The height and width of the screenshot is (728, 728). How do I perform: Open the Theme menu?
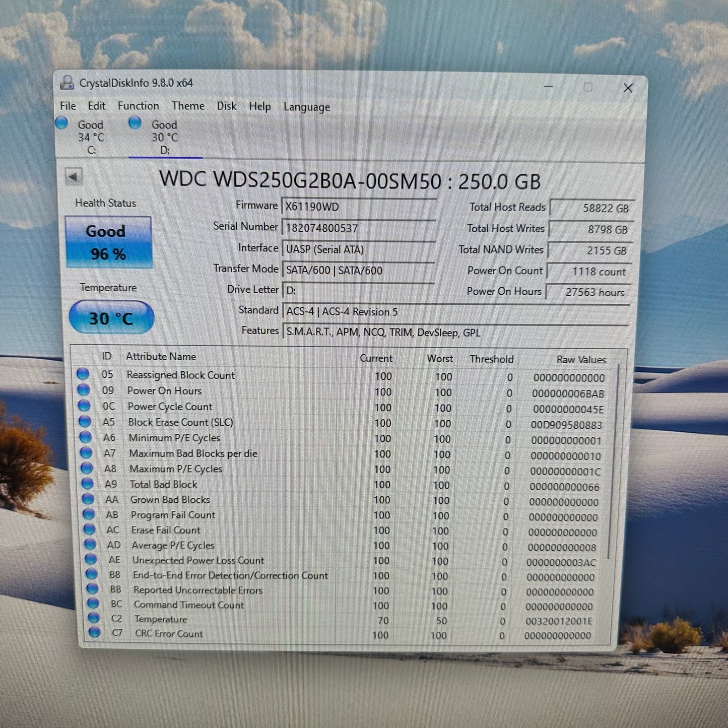pyautogui.click(x=188, y=106)
